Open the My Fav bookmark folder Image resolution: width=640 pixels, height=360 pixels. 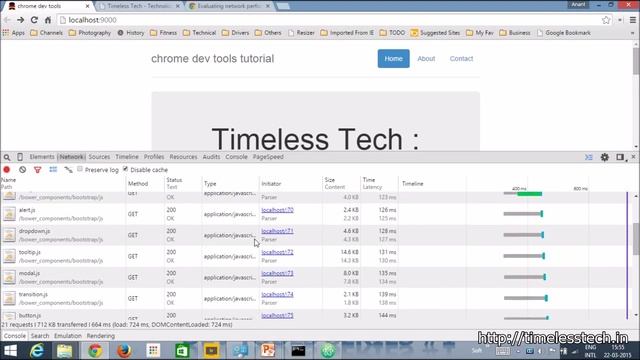pyautogui.click(x=480, y=33)
